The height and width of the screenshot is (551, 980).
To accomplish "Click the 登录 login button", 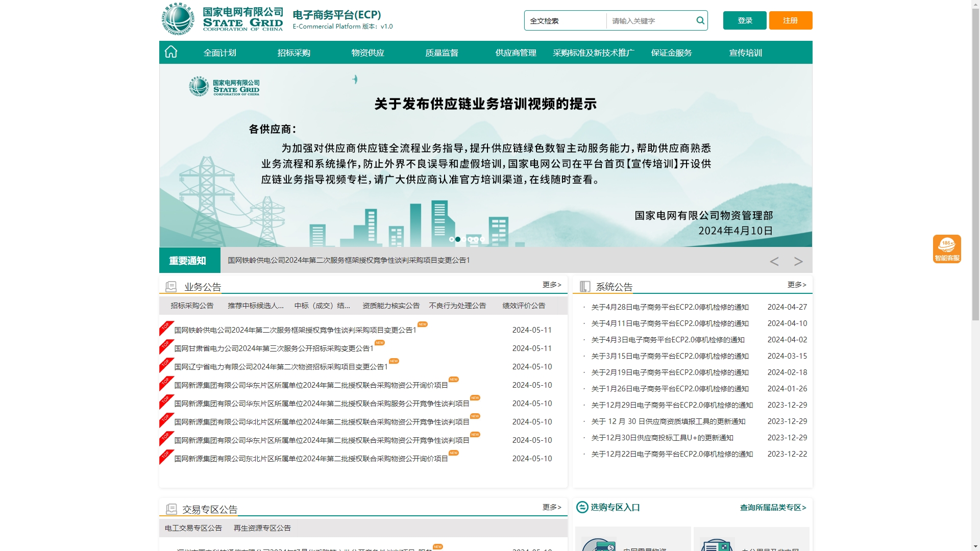I will (x=745, y=20).
